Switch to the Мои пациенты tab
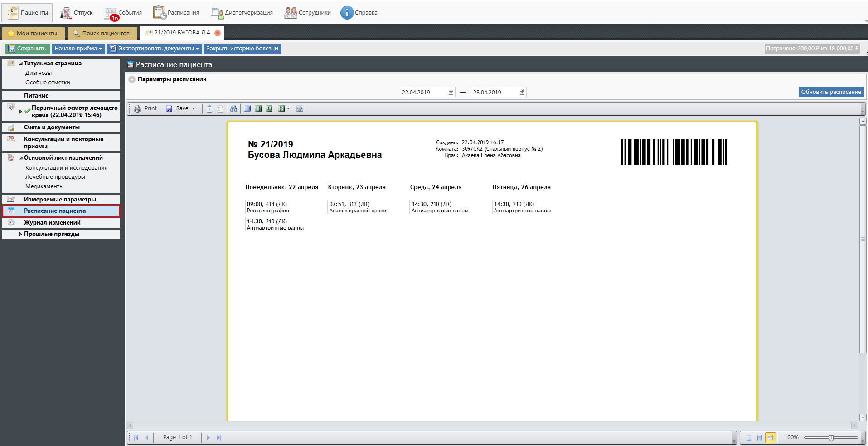 (x=33, y=33)
